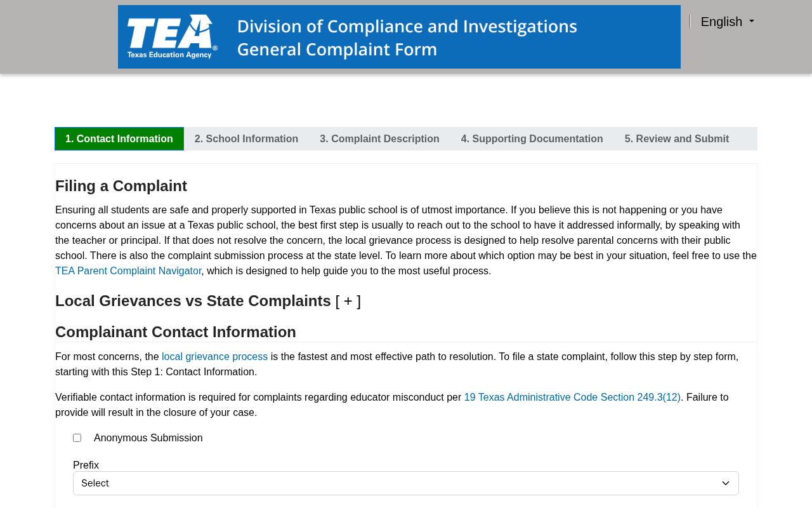
Task: Tick the Anonymous Submission checkbox
Action: [77, 438]
